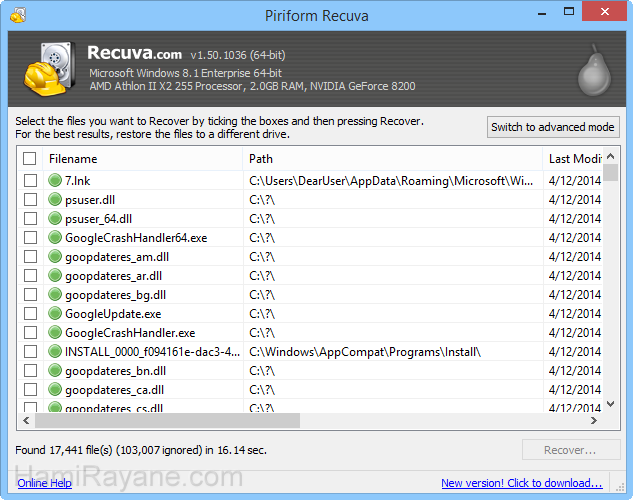Tick the checkbox for psuser.dll
633x500 pixels.
(x=30, y=199)
